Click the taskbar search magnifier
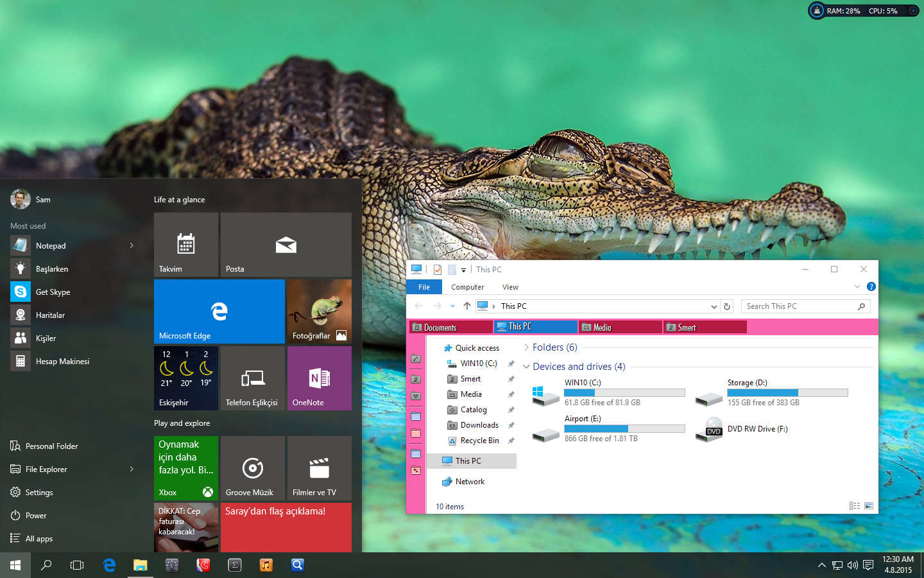924x578 pixels. [x=46, y=565]
